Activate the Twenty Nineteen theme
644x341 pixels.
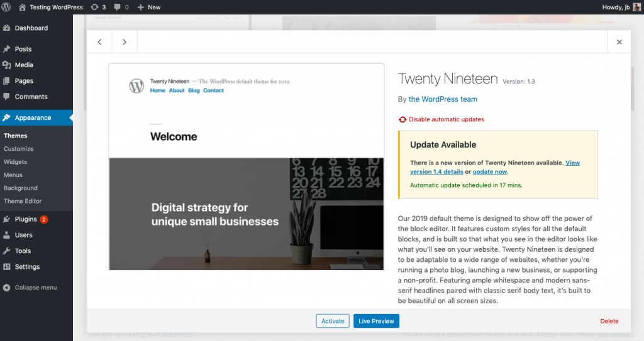(333, 321)
